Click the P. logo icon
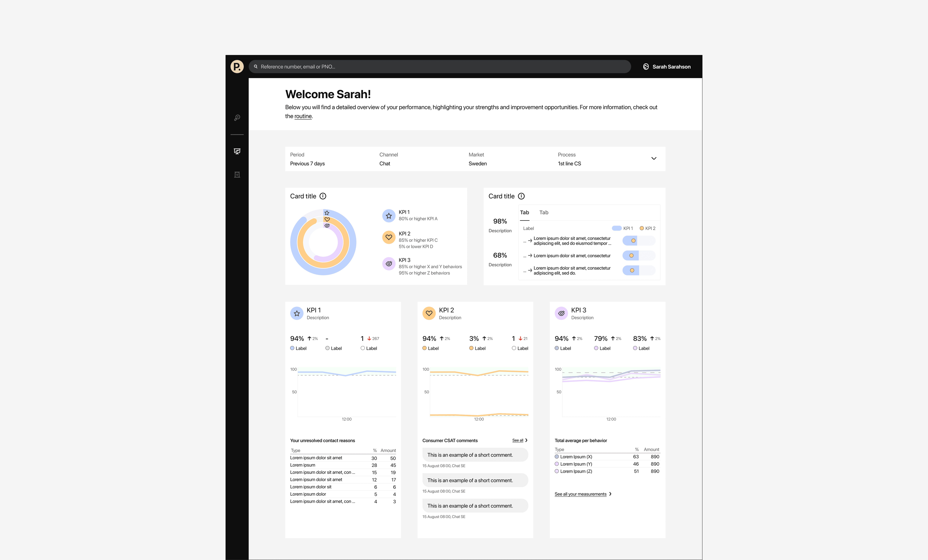 click(x=237, y=67)
